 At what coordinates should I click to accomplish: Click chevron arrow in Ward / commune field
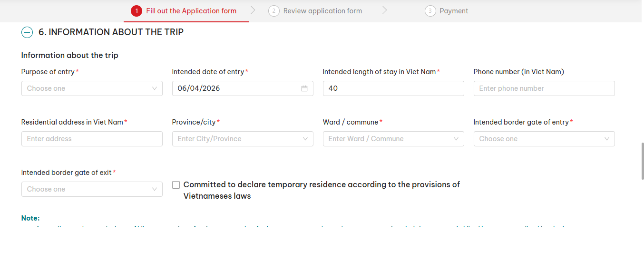456,139
